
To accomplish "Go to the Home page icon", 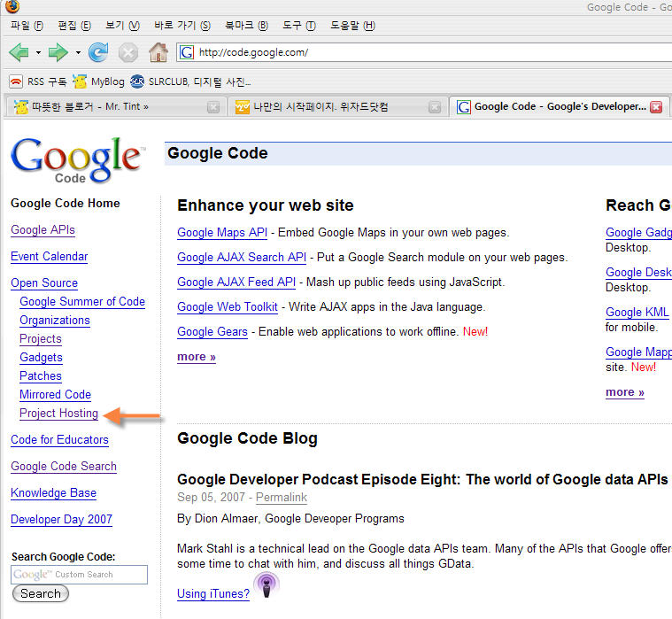I will (158, 52).
